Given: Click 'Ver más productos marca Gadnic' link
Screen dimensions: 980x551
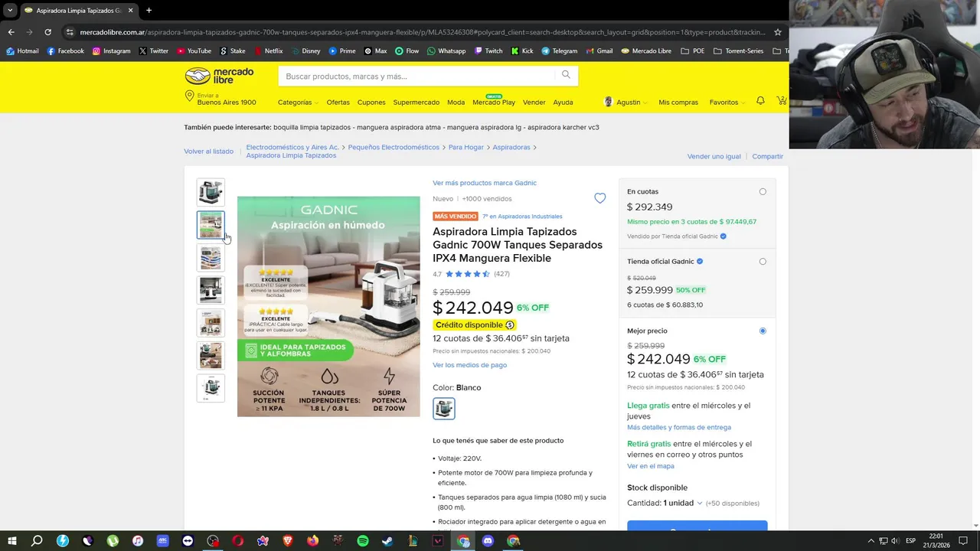Looking at the screenshot, I should 485,183.
